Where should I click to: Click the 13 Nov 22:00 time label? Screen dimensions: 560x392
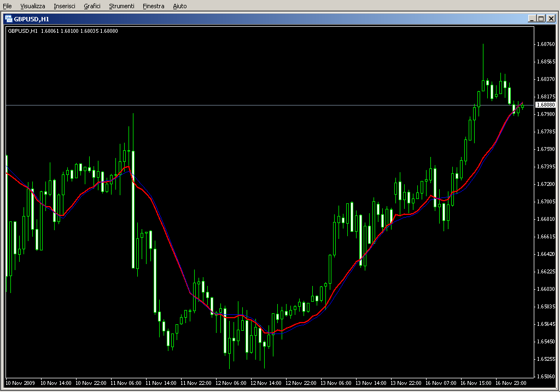pos(406,383)
